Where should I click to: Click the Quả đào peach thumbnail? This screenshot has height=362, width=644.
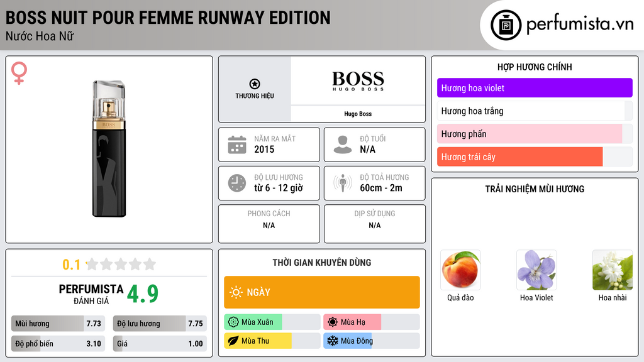coord(460,269)
